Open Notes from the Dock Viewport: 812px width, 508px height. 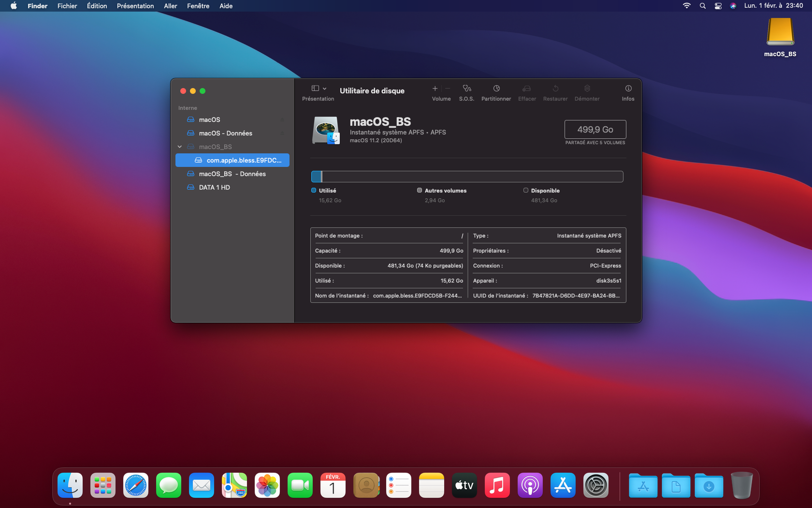pyautogui.click(x=432, y=485)
